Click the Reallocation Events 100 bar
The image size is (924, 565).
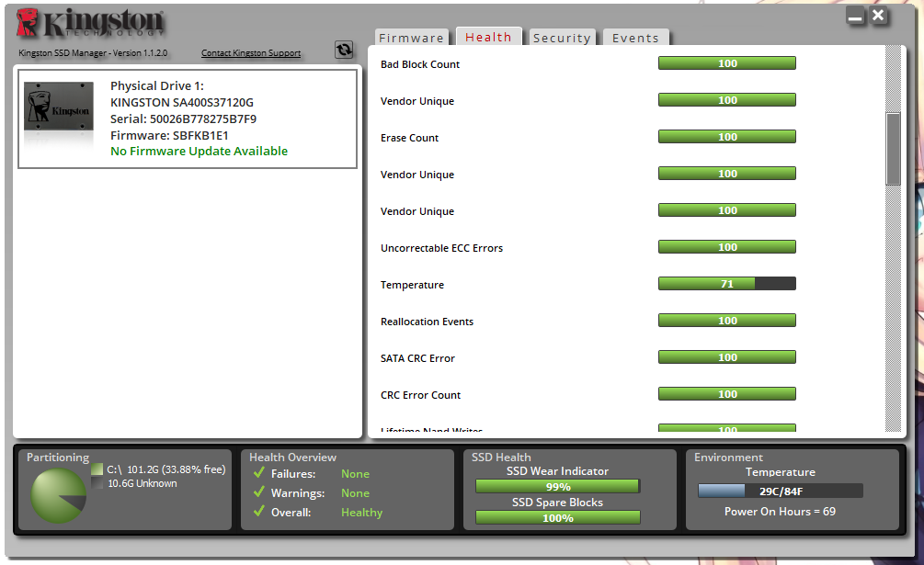point(727,320)
